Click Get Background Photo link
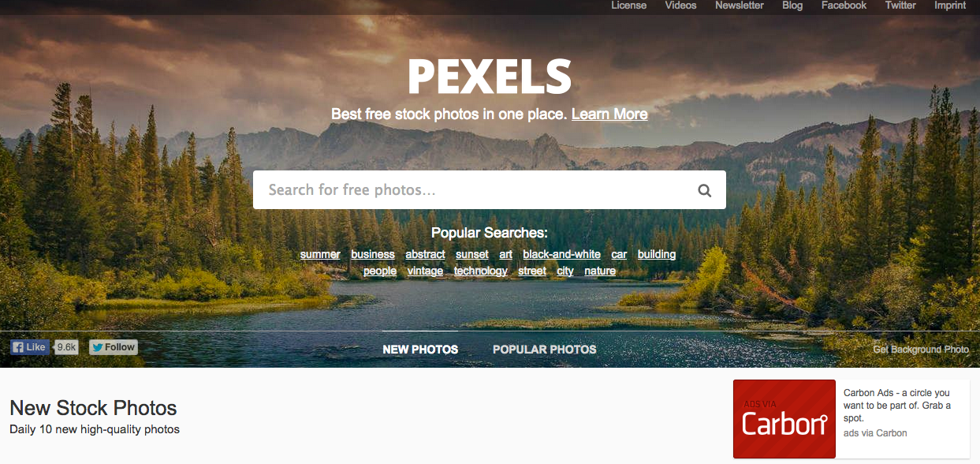 [921, 350]
